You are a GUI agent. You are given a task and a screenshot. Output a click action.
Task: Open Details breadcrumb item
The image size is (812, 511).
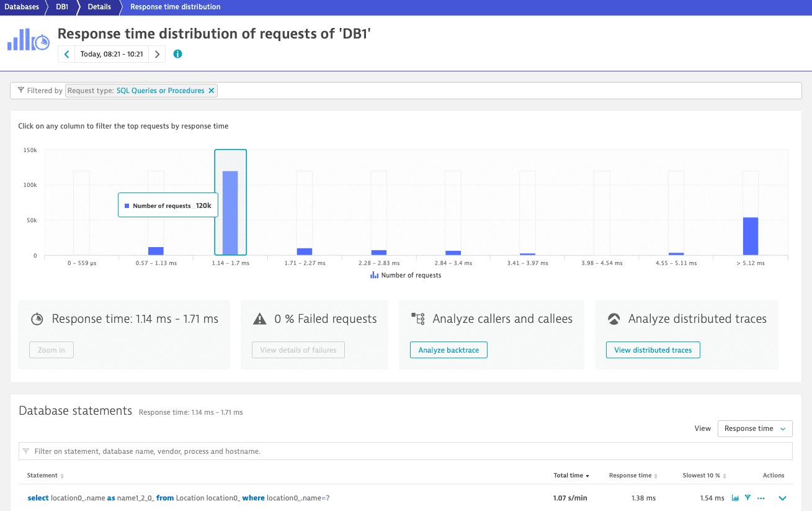[x=99, y=7]
